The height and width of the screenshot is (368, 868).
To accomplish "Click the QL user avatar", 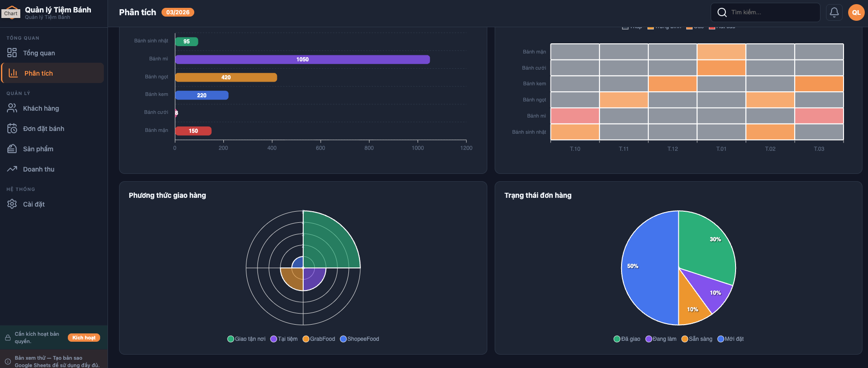I will point(856,12).
